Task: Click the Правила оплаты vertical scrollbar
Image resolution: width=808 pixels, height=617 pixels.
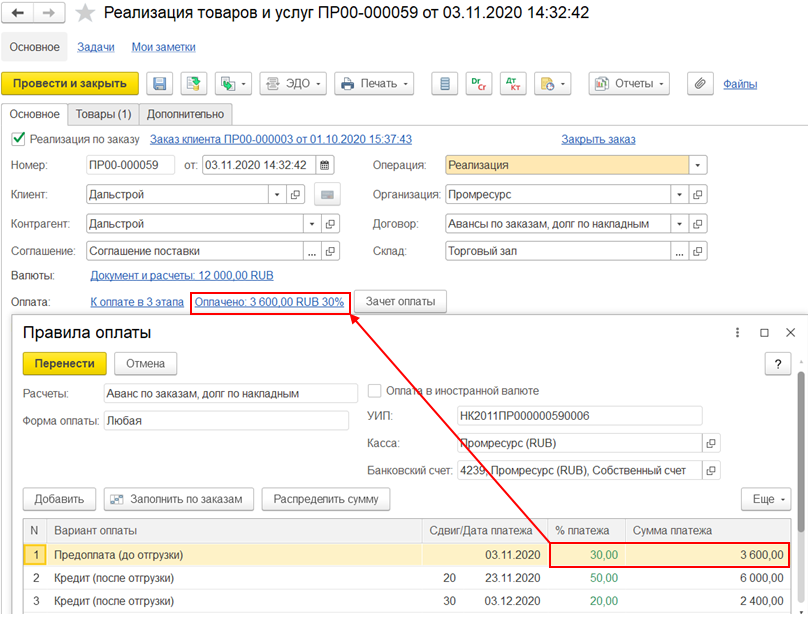Action: coord(801,451)
